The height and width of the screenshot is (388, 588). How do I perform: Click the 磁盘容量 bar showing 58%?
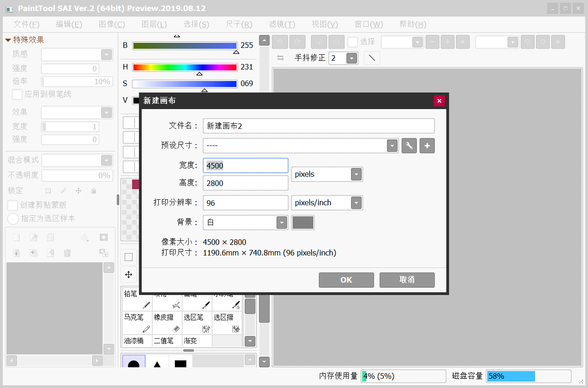click(x=529, y=376)
